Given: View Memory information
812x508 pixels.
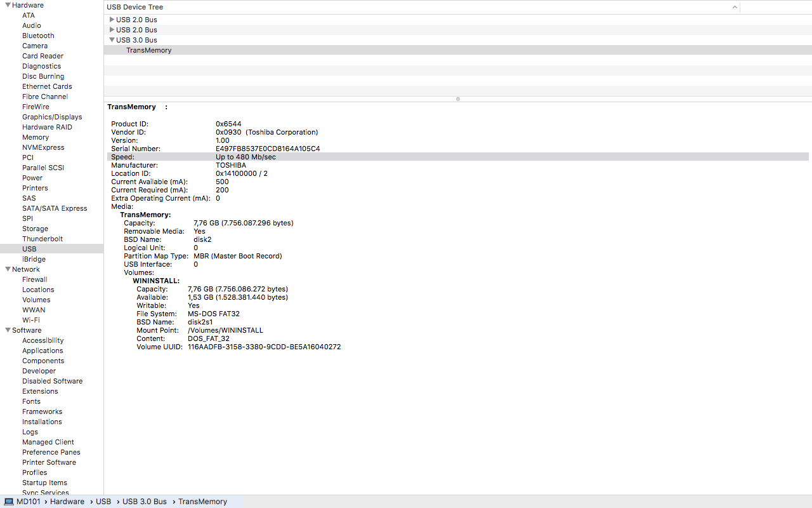Looking at the screenshot, I should [x=36, y=137].
